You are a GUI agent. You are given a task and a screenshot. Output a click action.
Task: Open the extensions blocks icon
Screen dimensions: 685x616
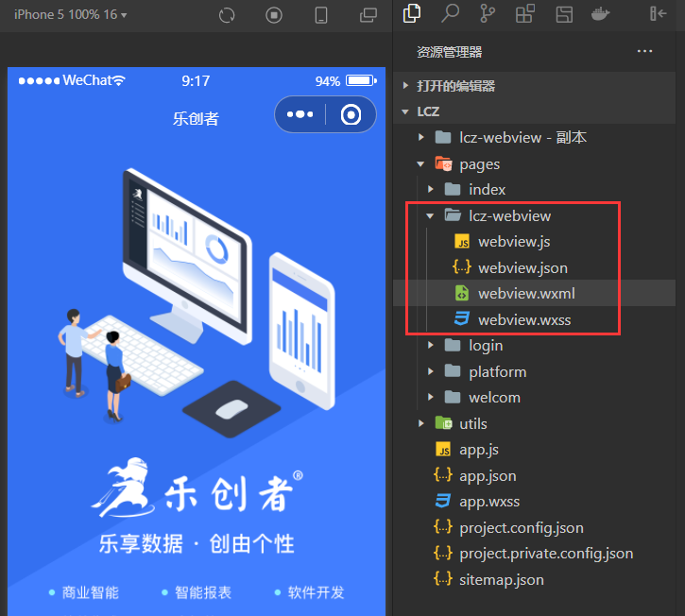524,13
